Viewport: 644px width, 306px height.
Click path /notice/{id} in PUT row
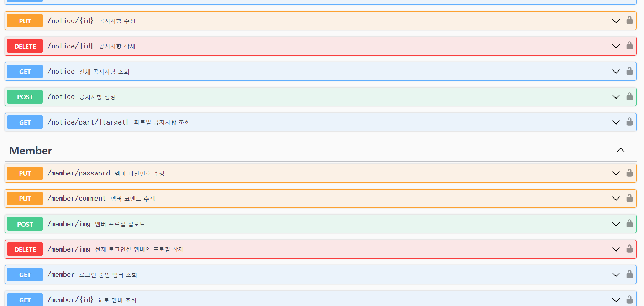(x=70, y=21)
